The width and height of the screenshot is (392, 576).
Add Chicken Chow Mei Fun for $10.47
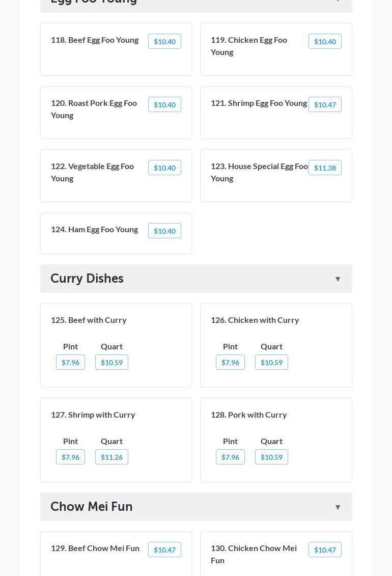[x=325, y=550]
